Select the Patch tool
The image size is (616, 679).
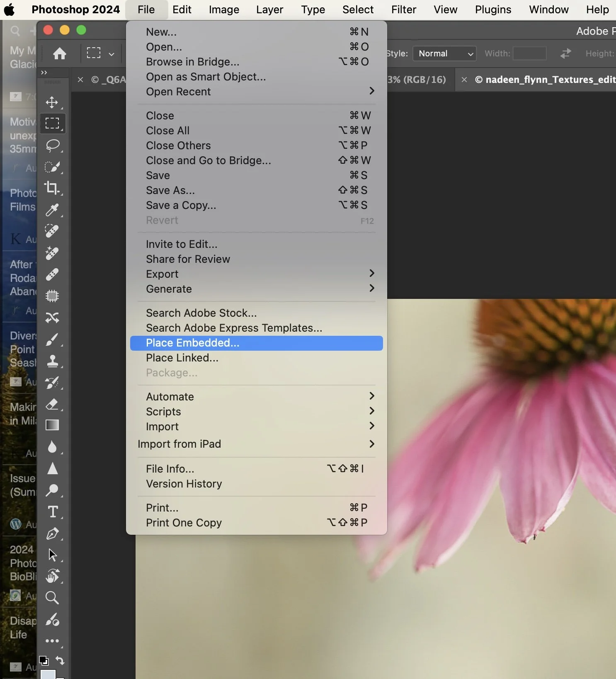52,296
